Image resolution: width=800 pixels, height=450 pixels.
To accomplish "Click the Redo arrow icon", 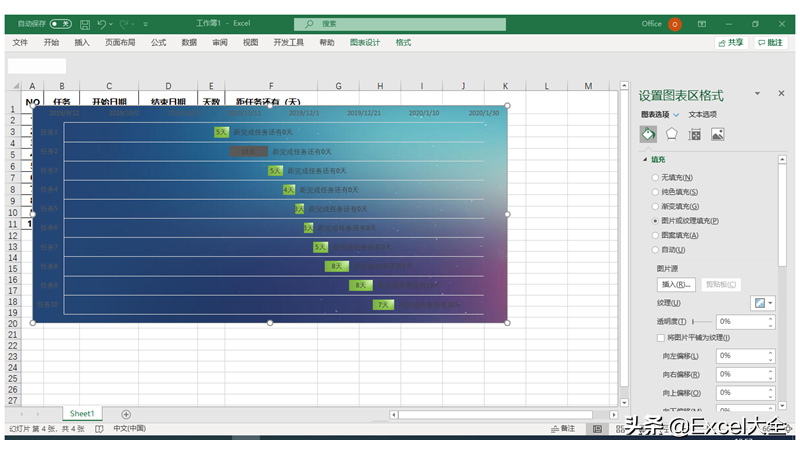I will (124, 23).
